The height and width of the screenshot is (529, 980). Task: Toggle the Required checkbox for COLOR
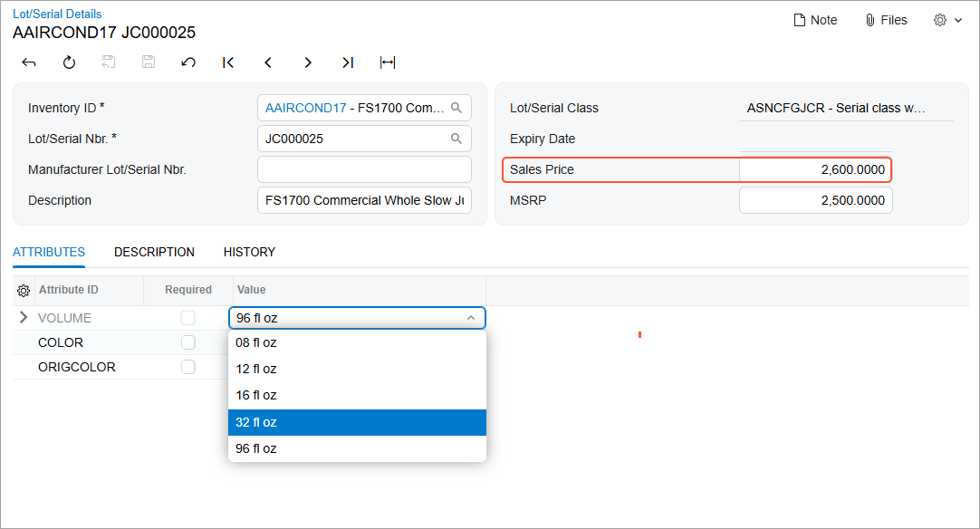click(x=188, y=342)
